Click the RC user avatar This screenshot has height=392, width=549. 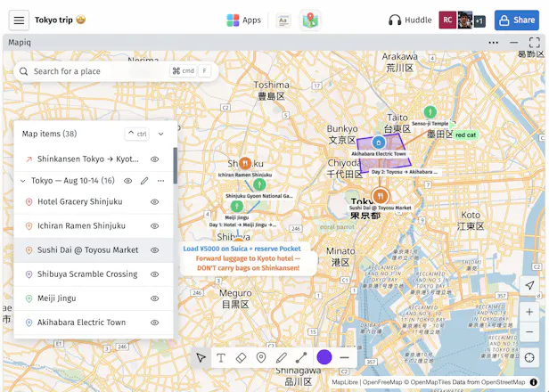pos(447,20)
